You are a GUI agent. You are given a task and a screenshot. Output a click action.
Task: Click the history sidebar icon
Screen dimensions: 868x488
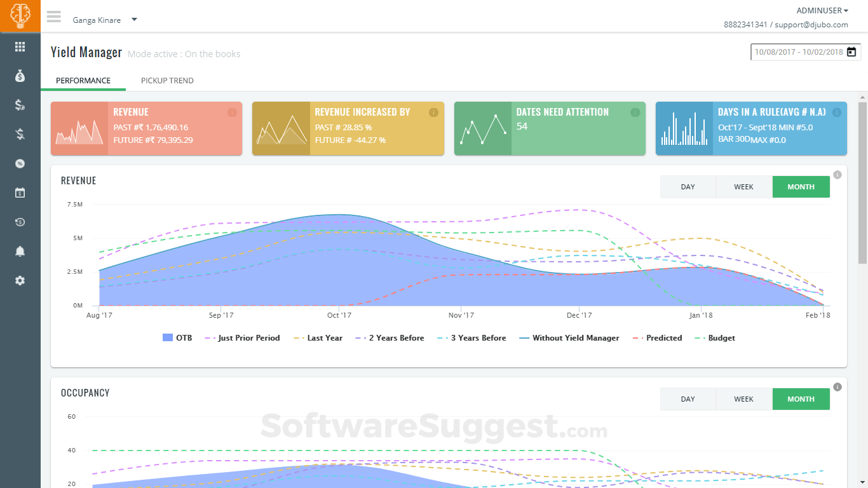(x=20, y=222)
